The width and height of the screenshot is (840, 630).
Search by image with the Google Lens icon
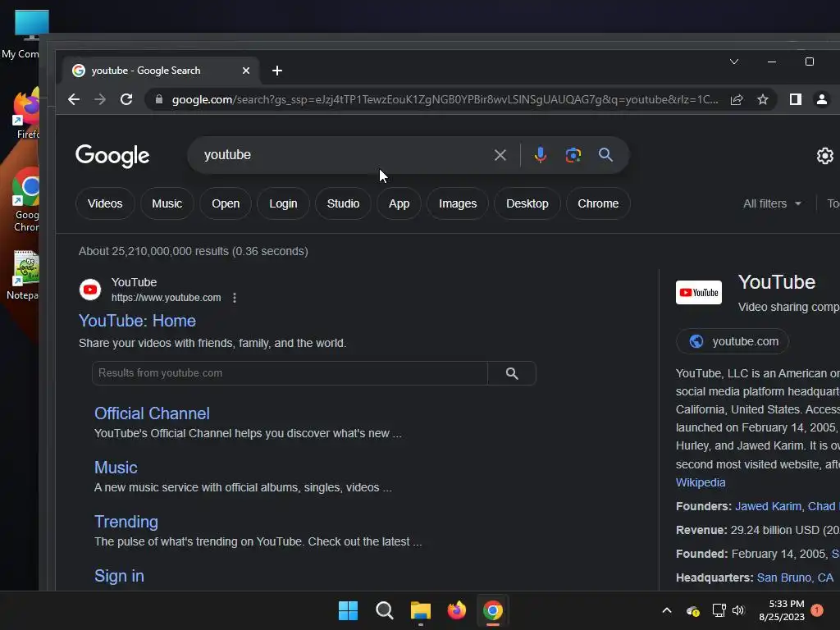(x=573, y=155)
